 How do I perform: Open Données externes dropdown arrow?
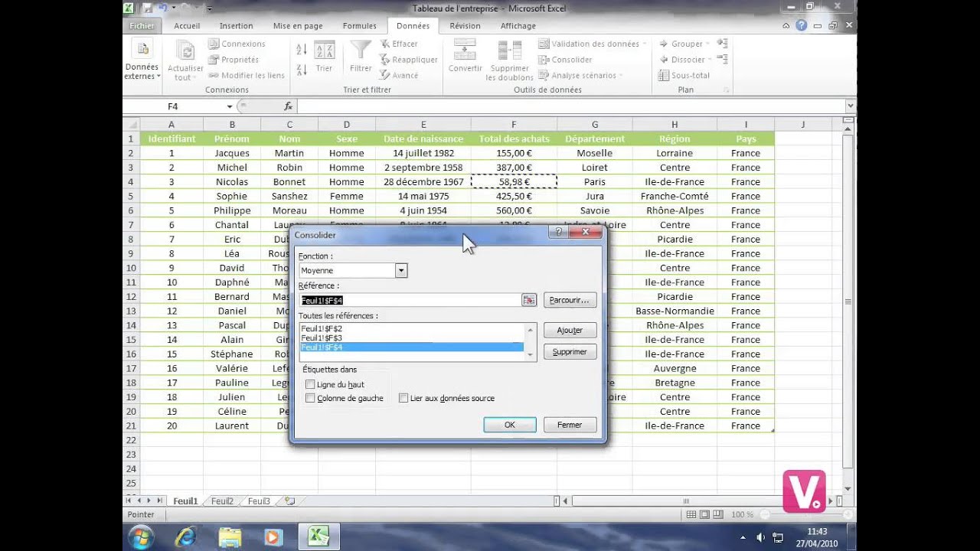click(158, 77)
